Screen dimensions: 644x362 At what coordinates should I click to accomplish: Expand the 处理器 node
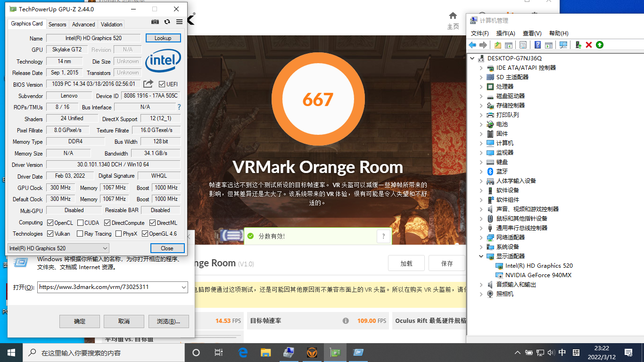click(x=481, y=87)
